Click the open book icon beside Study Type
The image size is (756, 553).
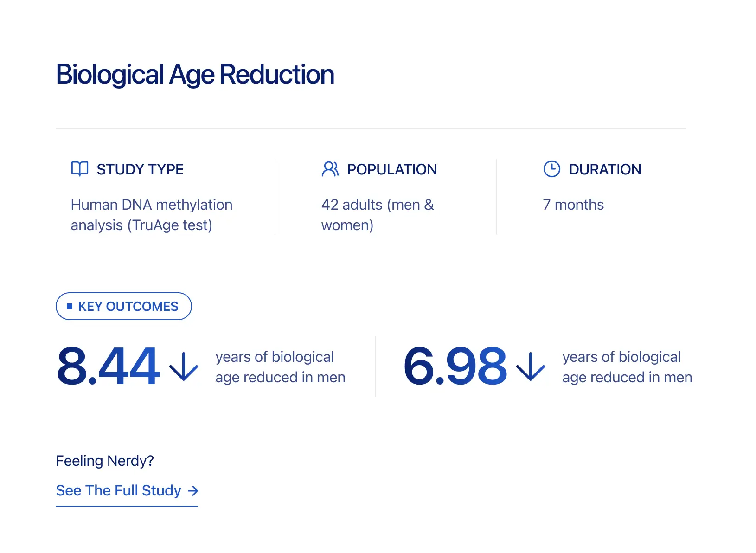80,169
